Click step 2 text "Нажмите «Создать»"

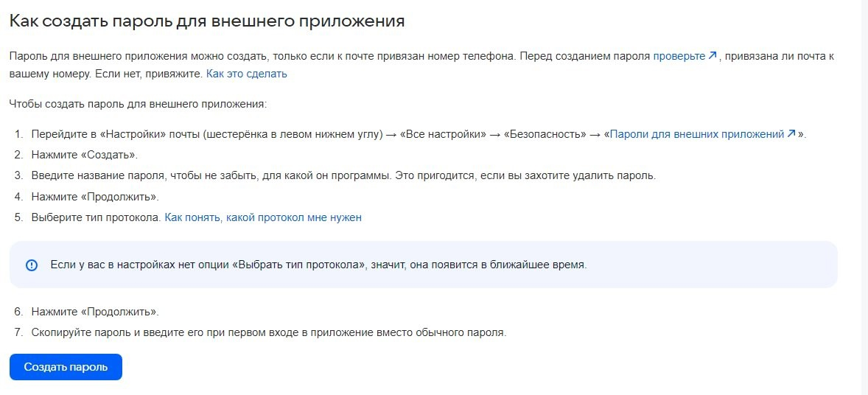tap(84, 155)
